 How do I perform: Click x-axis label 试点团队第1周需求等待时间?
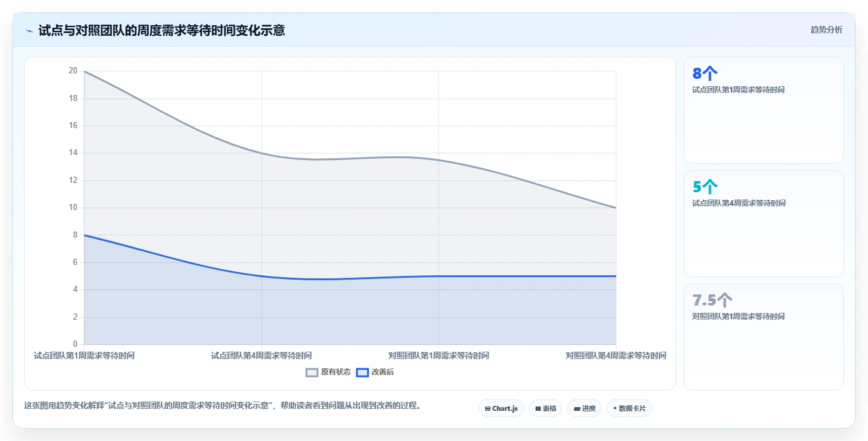pos(84,355)
